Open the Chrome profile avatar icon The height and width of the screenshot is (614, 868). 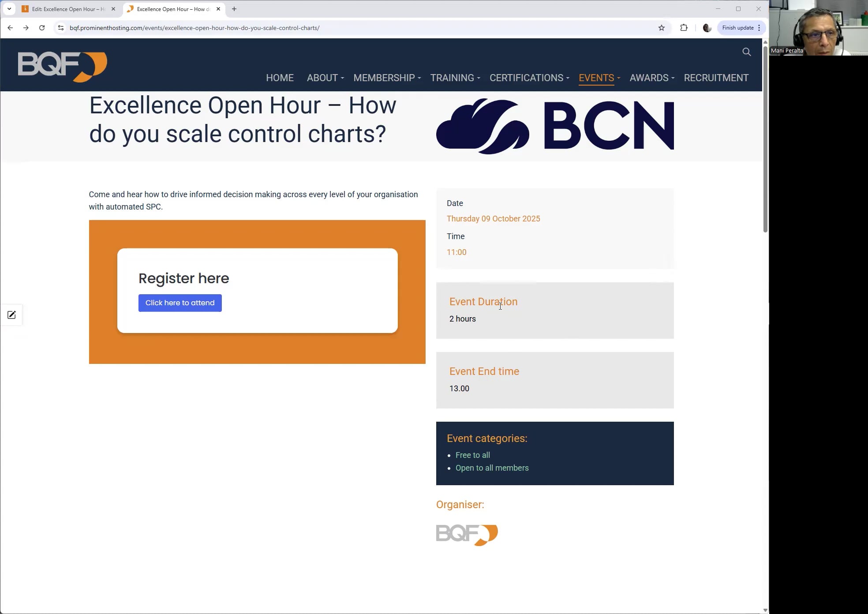point(707,28)
